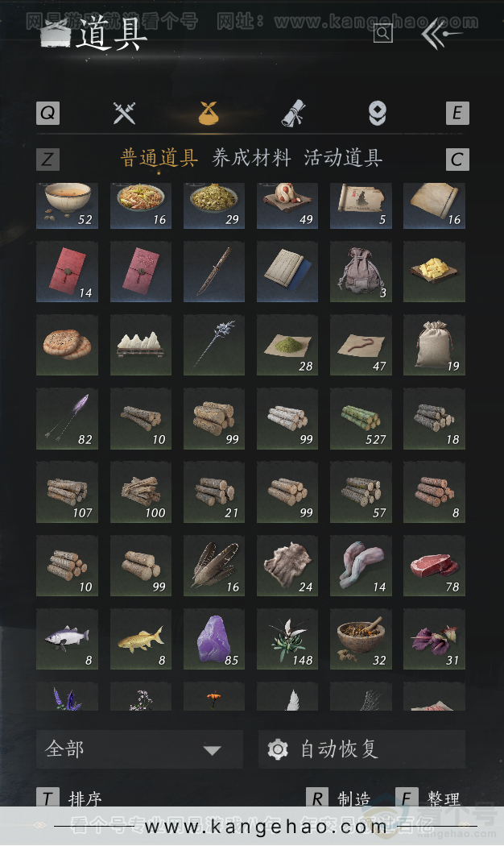Switch to 活动道具 tab
Viewport: 504px width, 846px height.
pyautogui.click(x=343, y=158)
